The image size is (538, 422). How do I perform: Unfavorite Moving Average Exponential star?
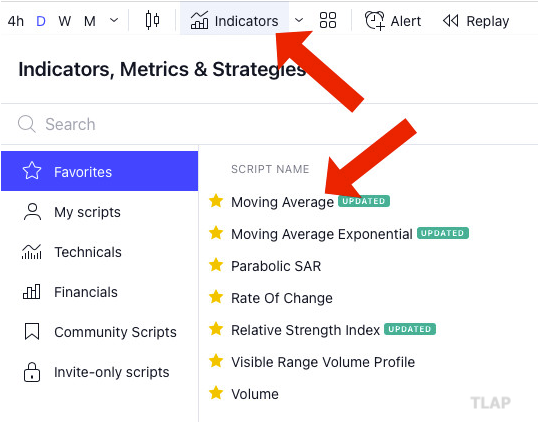coord(216,233)
